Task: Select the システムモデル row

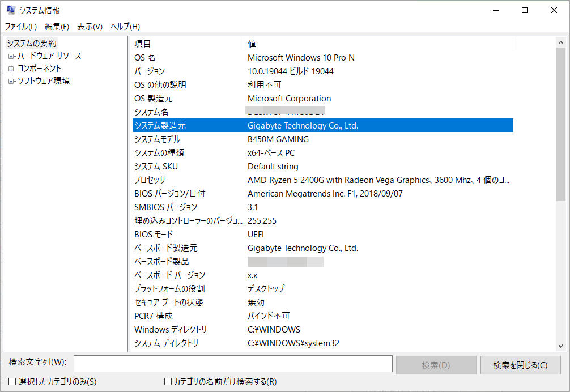Action: (323, 139)
